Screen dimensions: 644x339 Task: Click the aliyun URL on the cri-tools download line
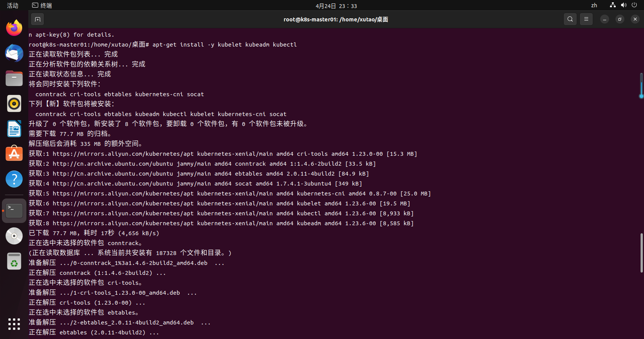tap(123, 154)
